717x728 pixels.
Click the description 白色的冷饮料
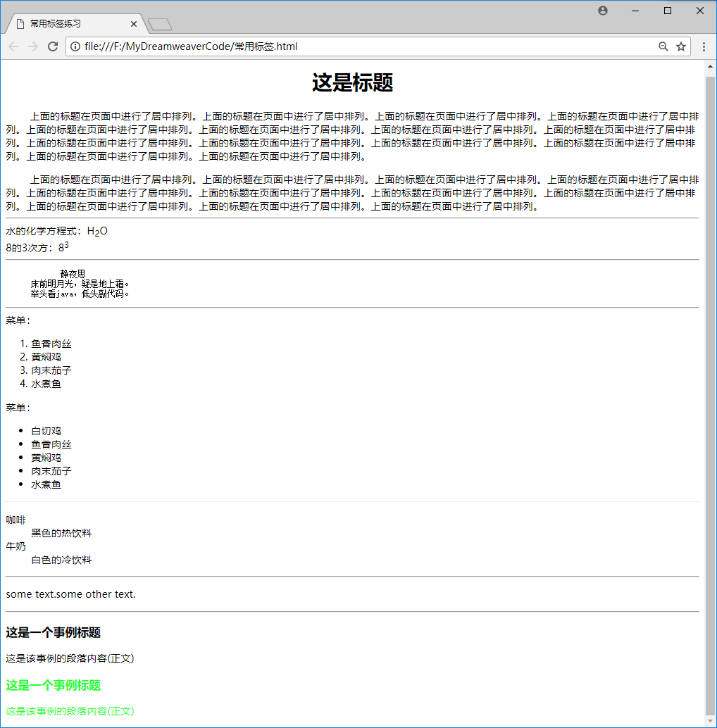pos(61,560)
